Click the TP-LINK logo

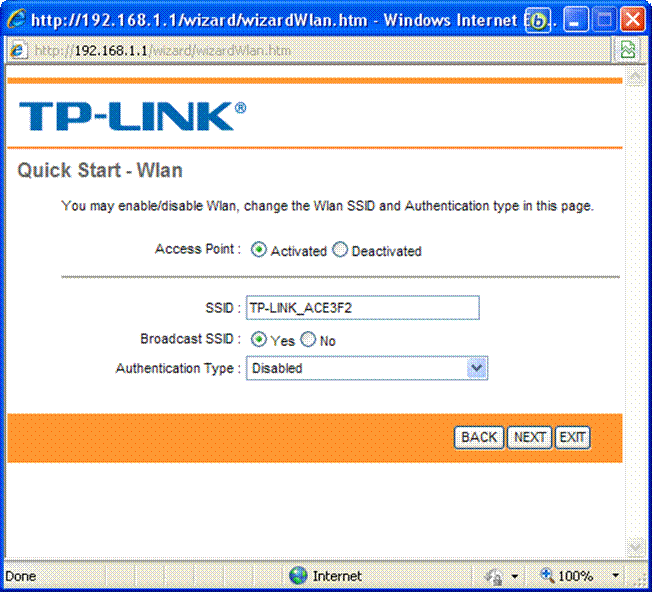coord(132,116)
